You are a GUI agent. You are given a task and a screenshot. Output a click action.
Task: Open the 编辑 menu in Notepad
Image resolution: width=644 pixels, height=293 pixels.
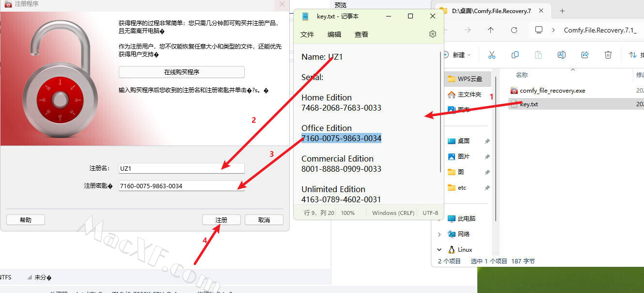pos(334,34)
